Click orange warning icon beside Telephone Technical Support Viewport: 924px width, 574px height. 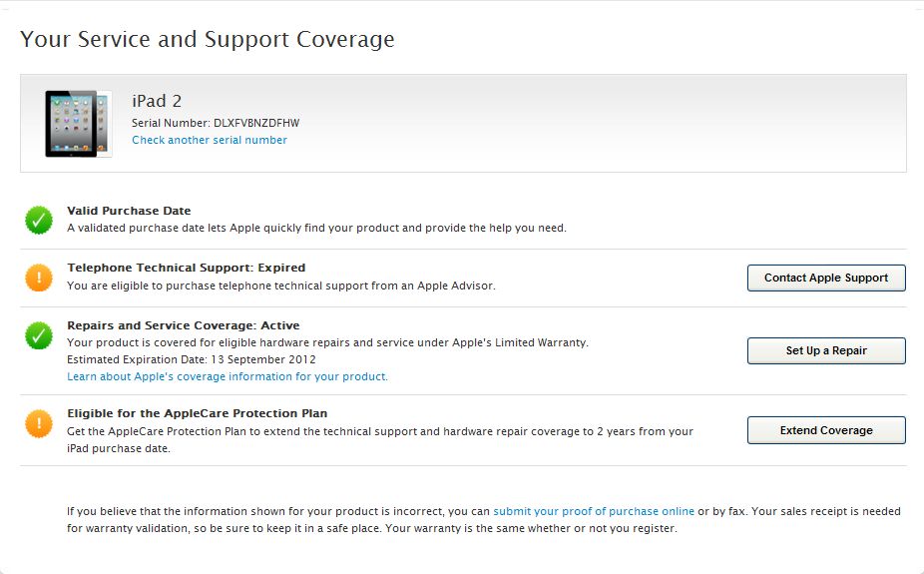pos(39,278)
